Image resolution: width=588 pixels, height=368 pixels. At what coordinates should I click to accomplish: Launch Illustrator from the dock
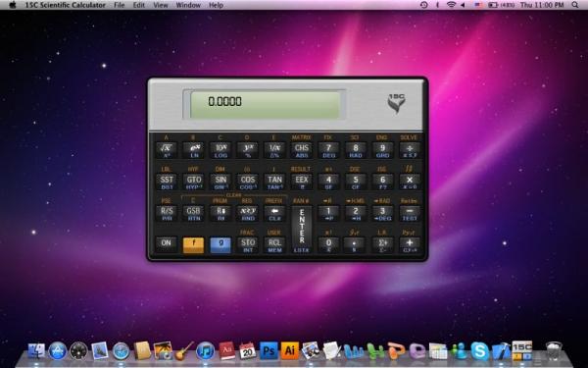[x=289, y=350]
